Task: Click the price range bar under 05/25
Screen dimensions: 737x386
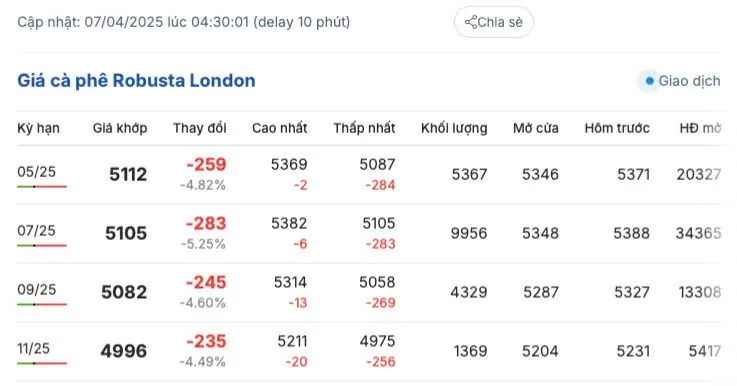Action: 42,187
